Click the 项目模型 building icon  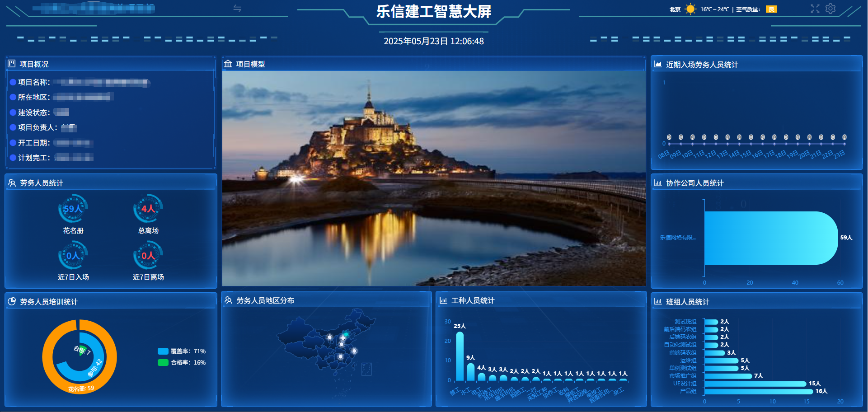(228, 64)
